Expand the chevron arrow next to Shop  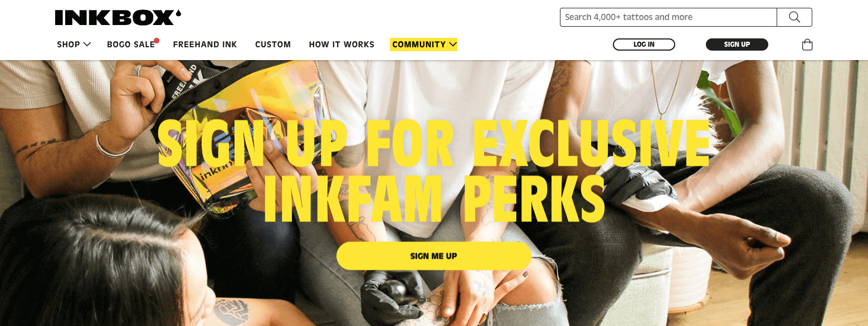pos(87,45)
